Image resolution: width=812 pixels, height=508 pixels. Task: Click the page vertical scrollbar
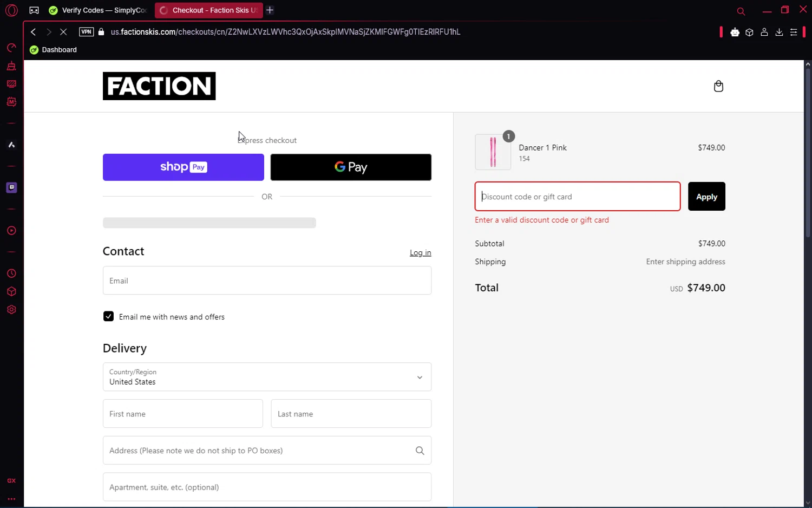808,152
